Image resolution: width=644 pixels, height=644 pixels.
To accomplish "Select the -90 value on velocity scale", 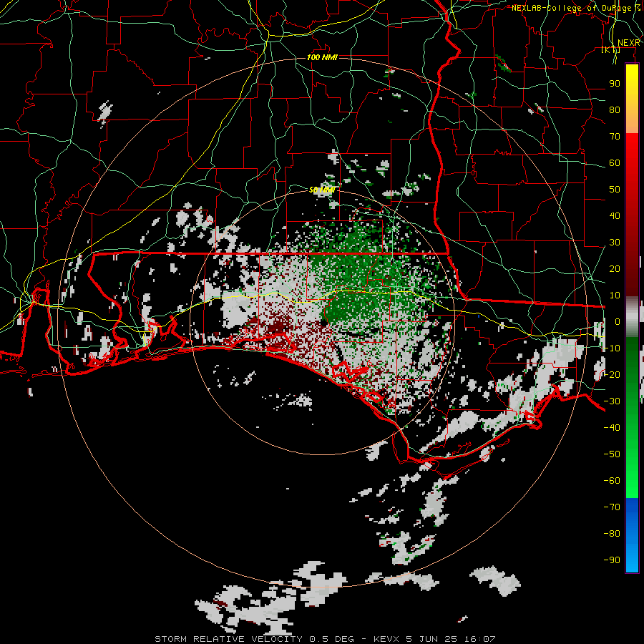I will pyautogui.click(x=612, y=560).
